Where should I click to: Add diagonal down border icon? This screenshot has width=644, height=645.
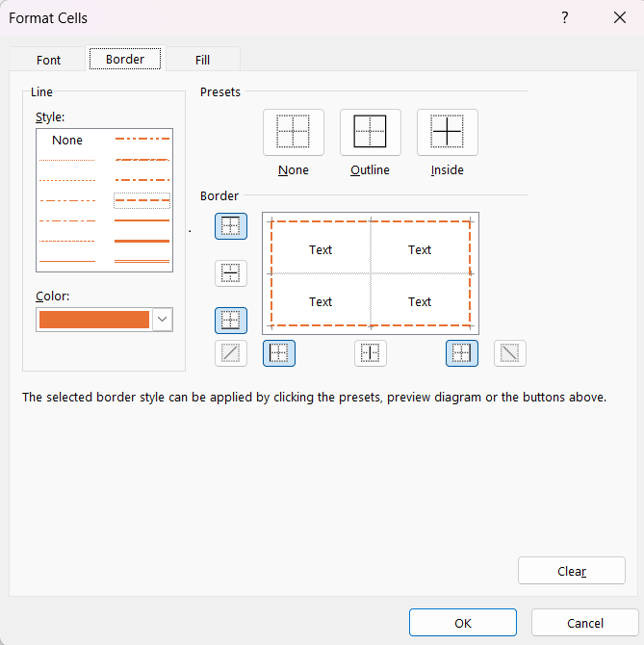(x=510, y=353)
